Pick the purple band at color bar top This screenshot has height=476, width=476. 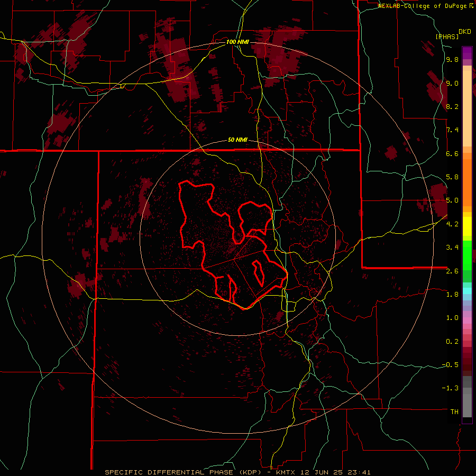click(467, 53)
